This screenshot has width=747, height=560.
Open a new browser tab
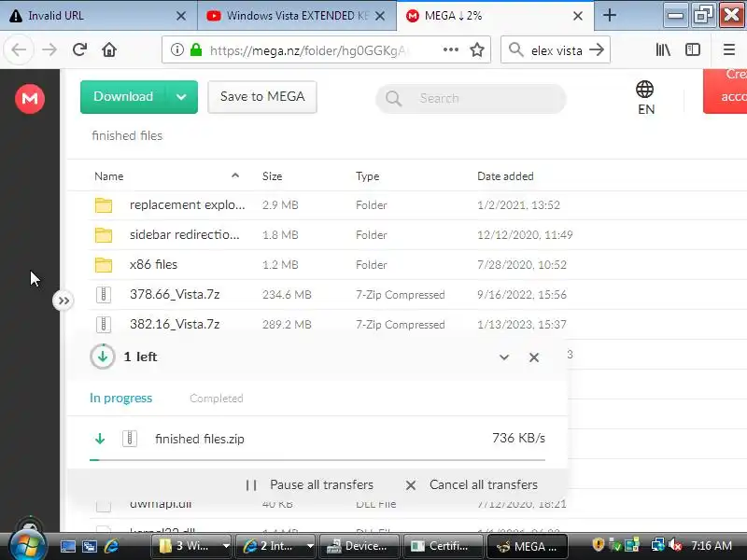point(610,16)
